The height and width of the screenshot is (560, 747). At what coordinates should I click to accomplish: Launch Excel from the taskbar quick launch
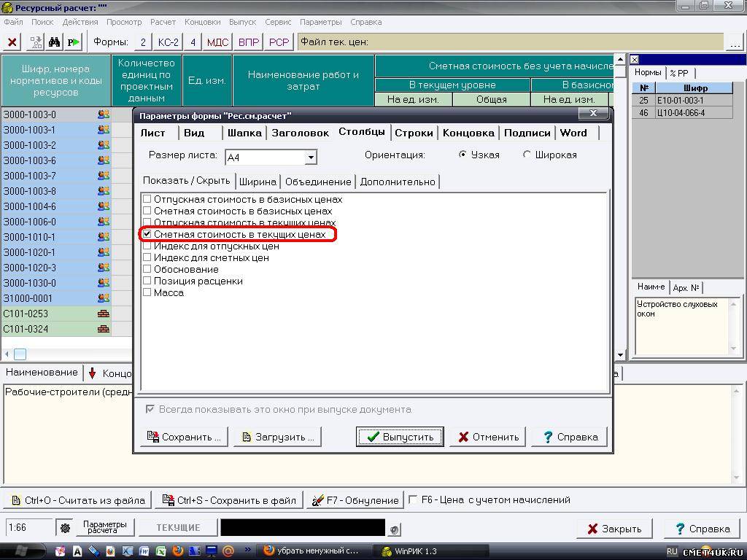(160, 551)
